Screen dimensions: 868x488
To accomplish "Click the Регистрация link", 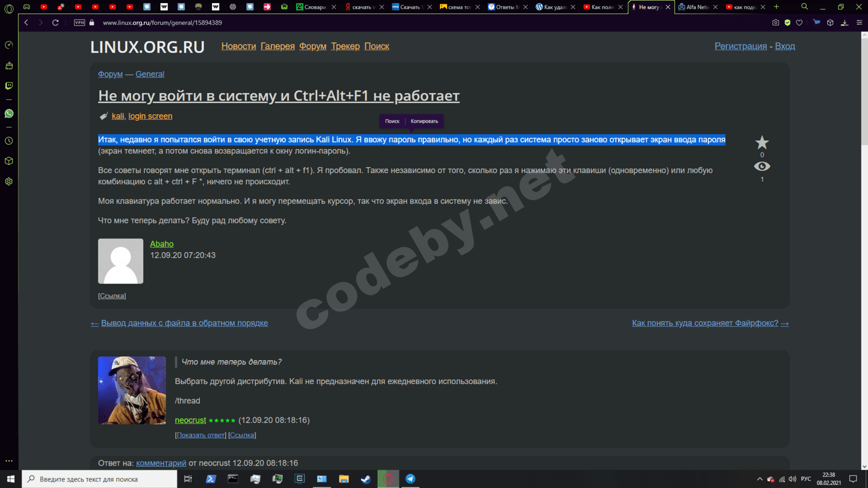I will click(x=741, y=46).
